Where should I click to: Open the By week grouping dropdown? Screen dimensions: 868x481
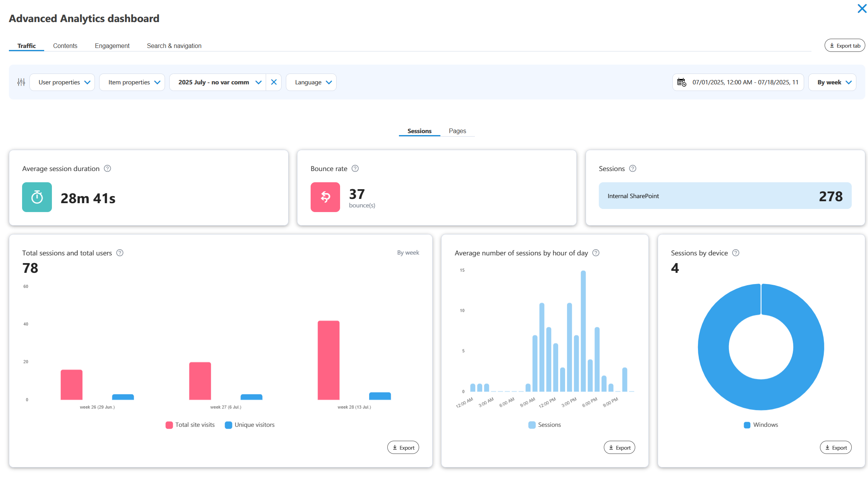point(832,82)
